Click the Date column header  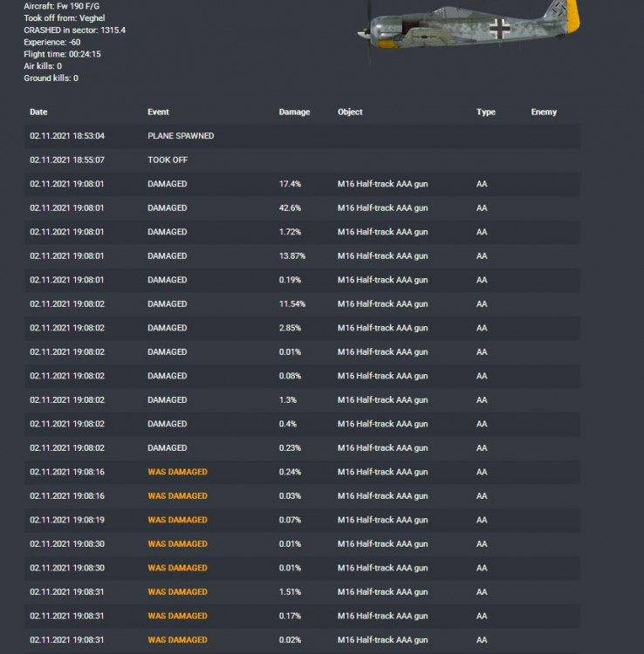coord(38,112)
